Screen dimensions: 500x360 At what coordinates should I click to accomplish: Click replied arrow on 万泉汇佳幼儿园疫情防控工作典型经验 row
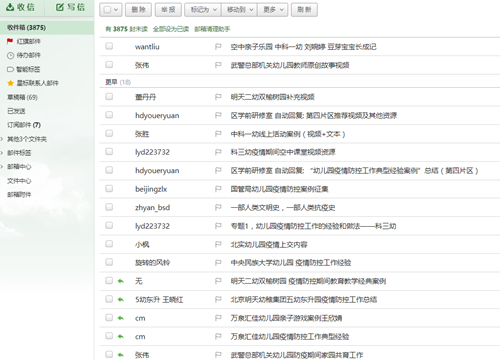point(121,337)
